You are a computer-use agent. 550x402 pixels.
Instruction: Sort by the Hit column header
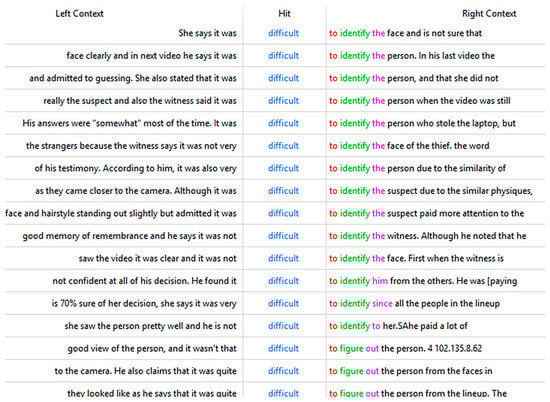pos(284,14)
